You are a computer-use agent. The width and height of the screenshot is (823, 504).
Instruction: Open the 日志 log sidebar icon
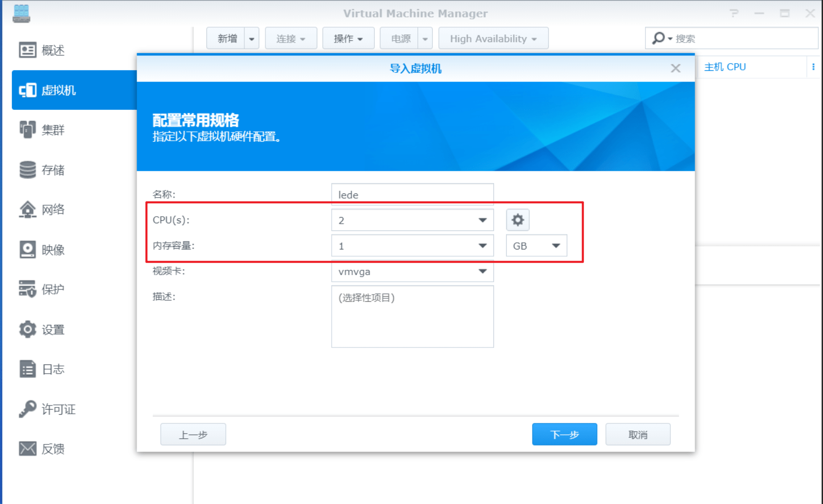[x=28, y=369]
